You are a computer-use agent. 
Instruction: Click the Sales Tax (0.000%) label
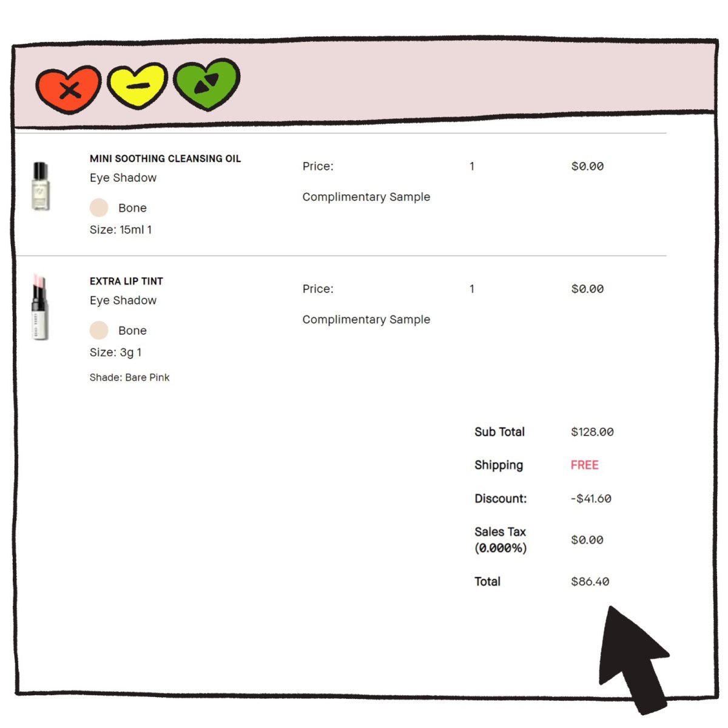[x=500, y=539]
